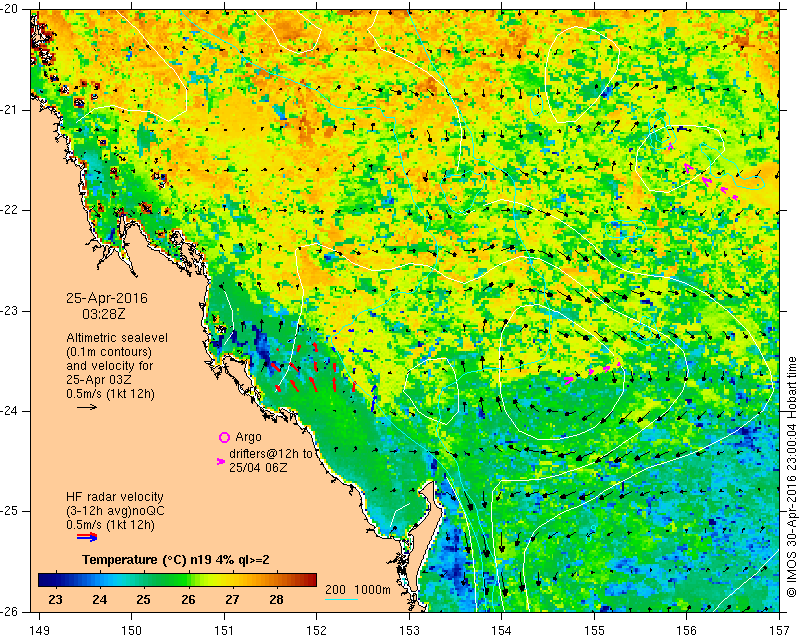800x640 pixels.
Task: Click the 'and velocity for' text line
Action: coord(110,366)
